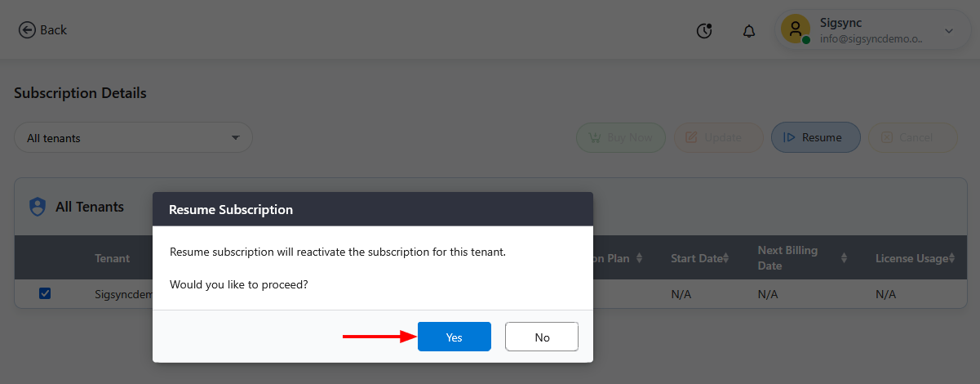Click the Update subscription button
This screenshot has height=384, width=980.
718,137
